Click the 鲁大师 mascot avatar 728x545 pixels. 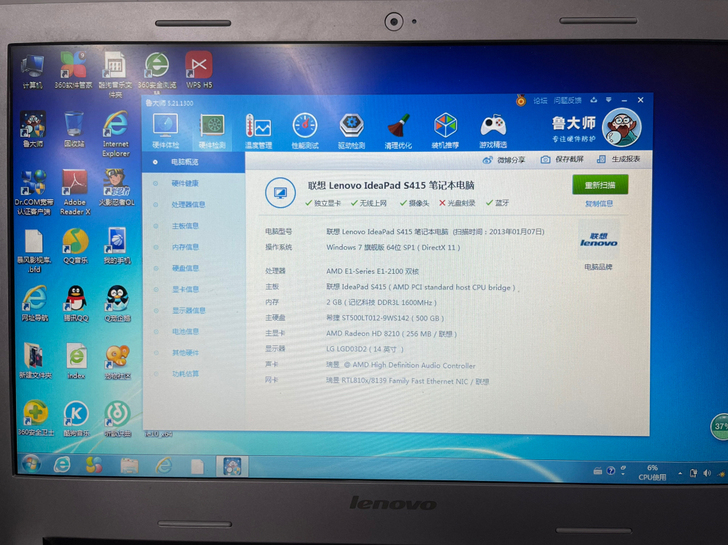tap(622, 127)
